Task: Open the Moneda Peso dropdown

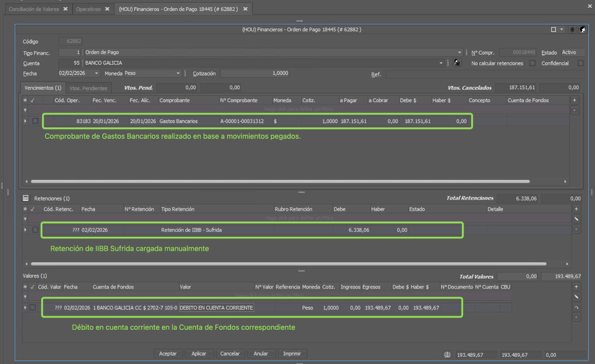Action: 178,73
